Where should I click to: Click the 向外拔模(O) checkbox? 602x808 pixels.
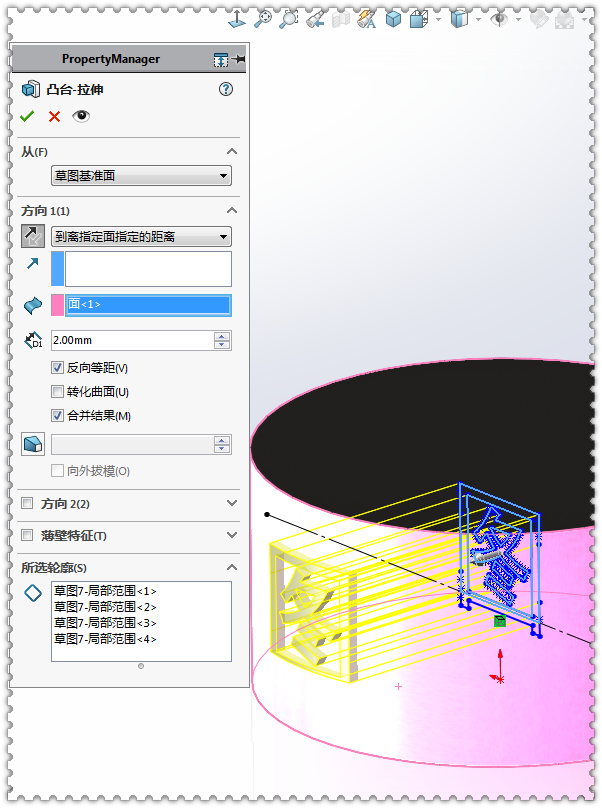57,470
